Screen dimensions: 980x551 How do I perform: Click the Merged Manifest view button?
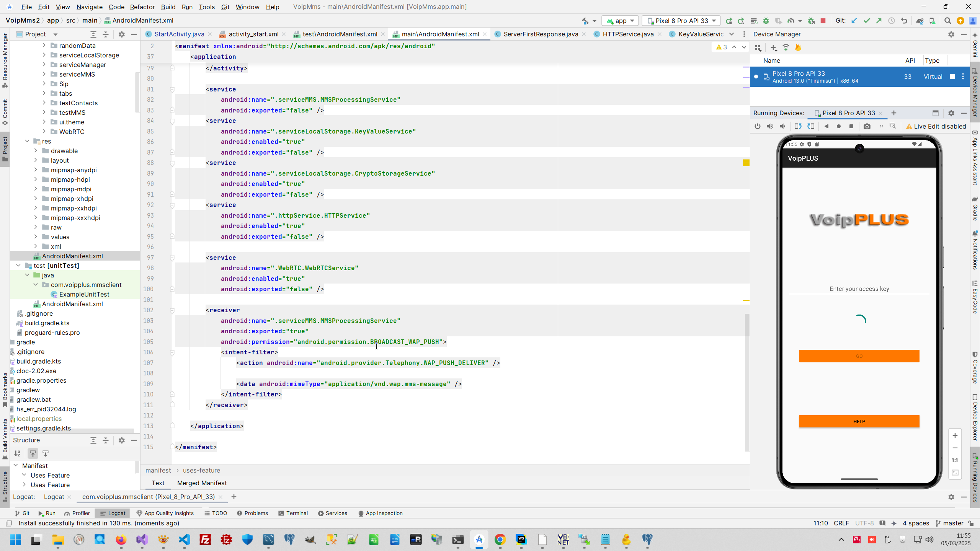(202, 483)
